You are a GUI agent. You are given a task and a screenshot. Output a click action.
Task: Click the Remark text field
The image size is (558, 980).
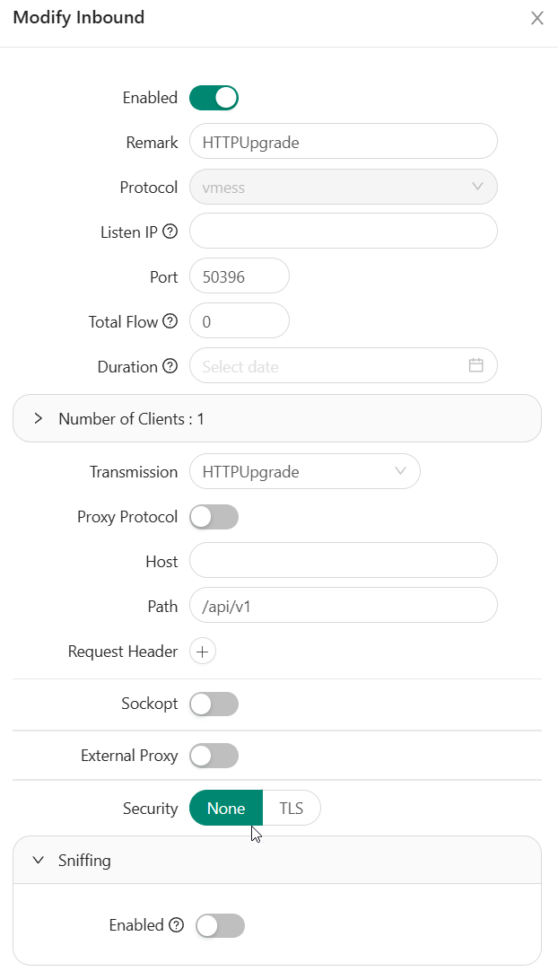[x=343, y=141]
